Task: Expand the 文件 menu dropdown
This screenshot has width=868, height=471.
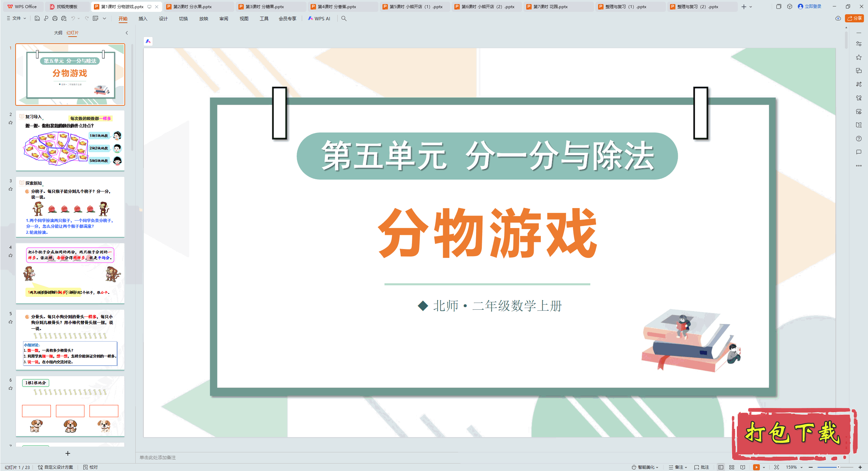Action: (x=16, y=19)
